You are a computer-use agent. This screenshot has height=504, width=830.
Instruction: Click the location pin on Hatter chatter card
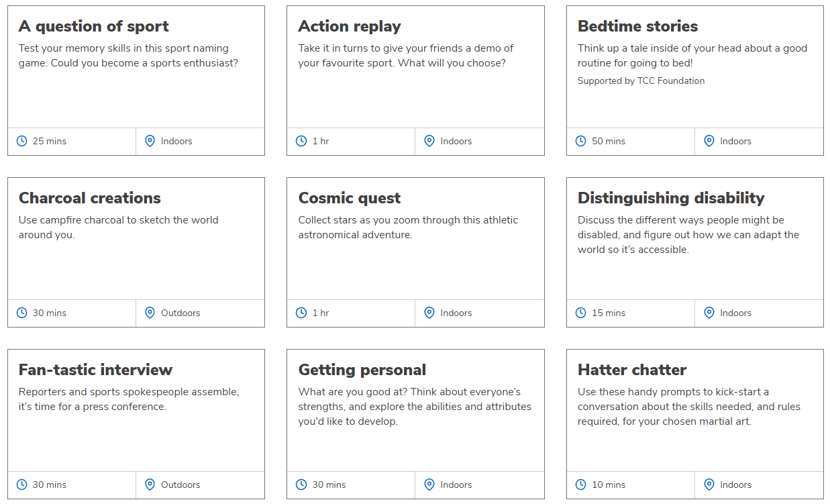(x=709, y=485)
